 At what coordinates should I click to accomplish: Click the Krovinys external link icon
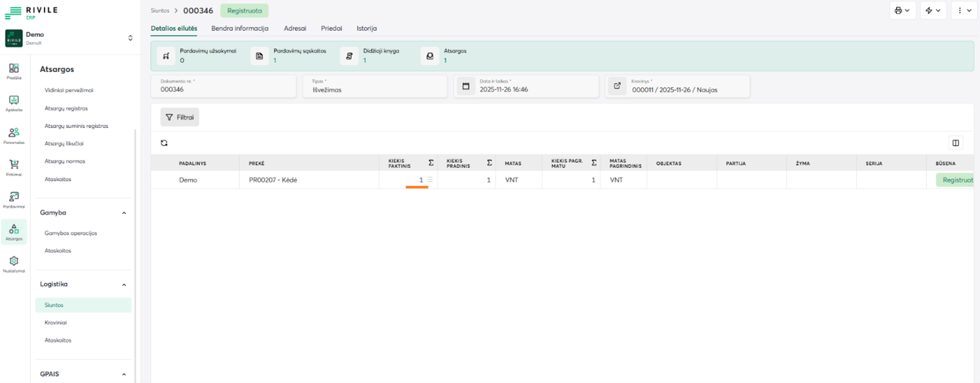pos(617,86)
